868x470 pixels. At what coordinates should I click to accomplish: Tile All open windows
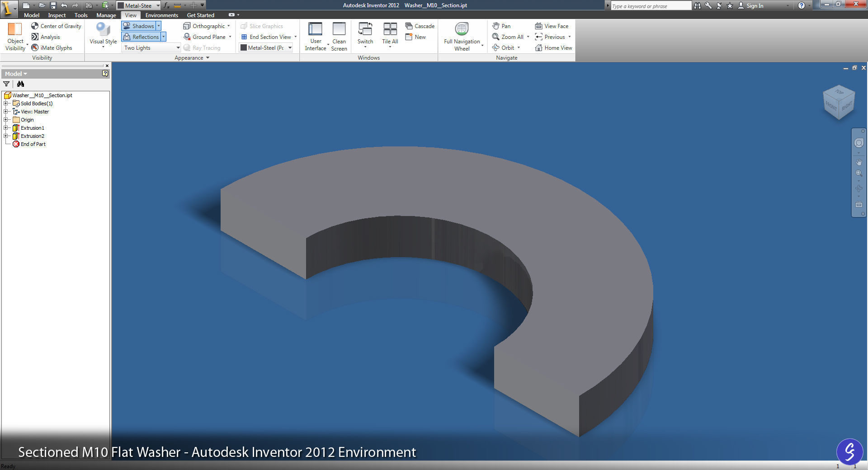pyautogui.click(x=390, y=35)
